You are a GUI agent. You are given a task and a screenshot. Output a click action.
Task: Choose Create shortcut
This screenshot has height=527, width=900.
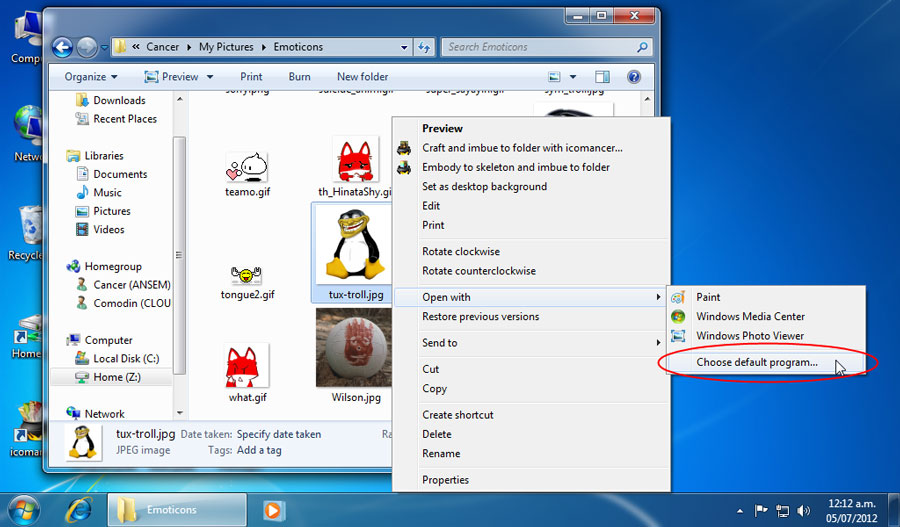click(457, 414)
